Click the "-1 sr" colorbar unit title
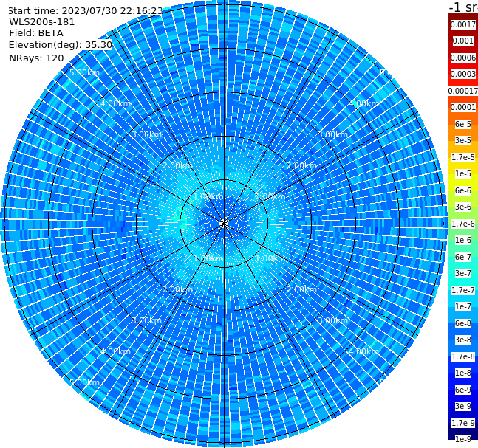Image resolution: width=478 pixels, height=448 pixels. (x=463, y=7)
